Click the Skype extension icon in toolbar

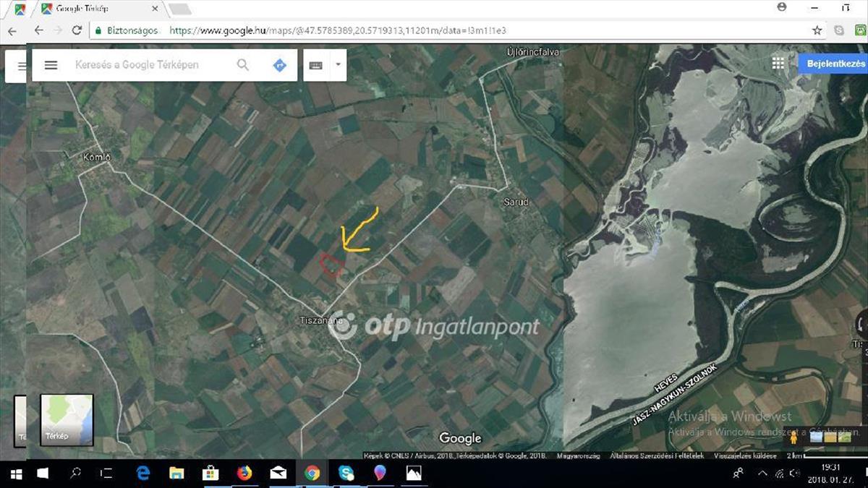pos(838,30)
